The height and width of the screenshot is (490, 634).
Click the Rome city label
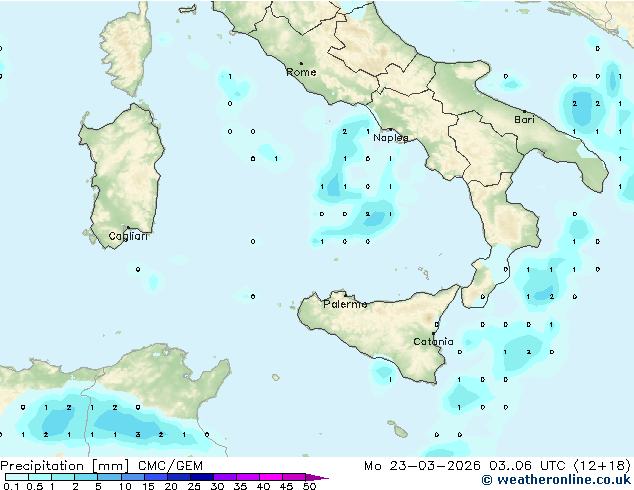pyautogui.click(x=301, y=72)
